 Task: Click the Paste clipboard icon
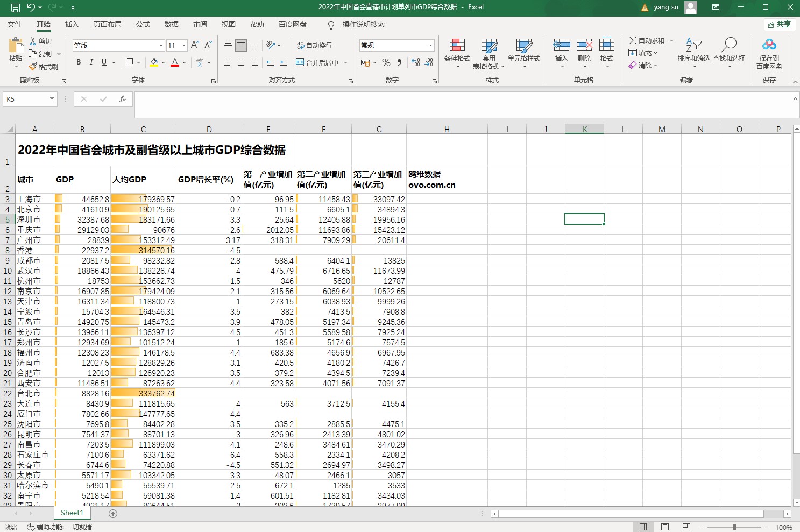16,46
